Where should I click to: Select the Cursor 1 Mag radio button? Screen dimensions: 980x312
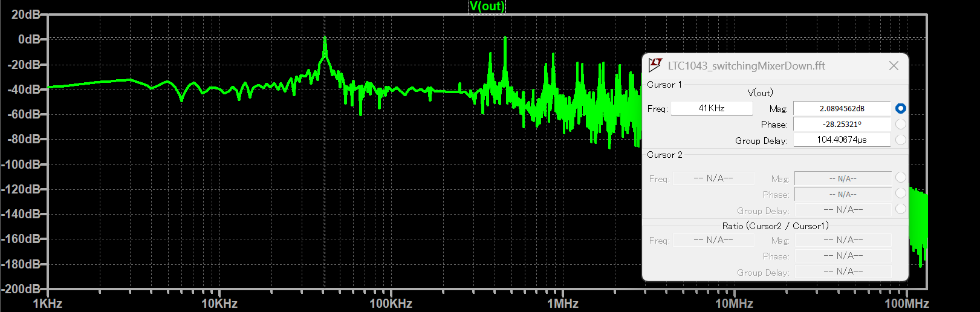[900, 108]
